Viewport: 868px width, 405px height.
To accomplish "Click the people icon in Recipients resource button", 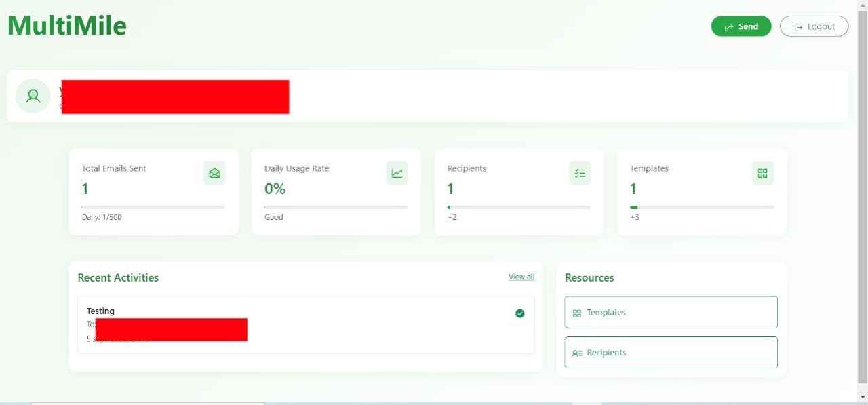I will click(x=577, y=353).
